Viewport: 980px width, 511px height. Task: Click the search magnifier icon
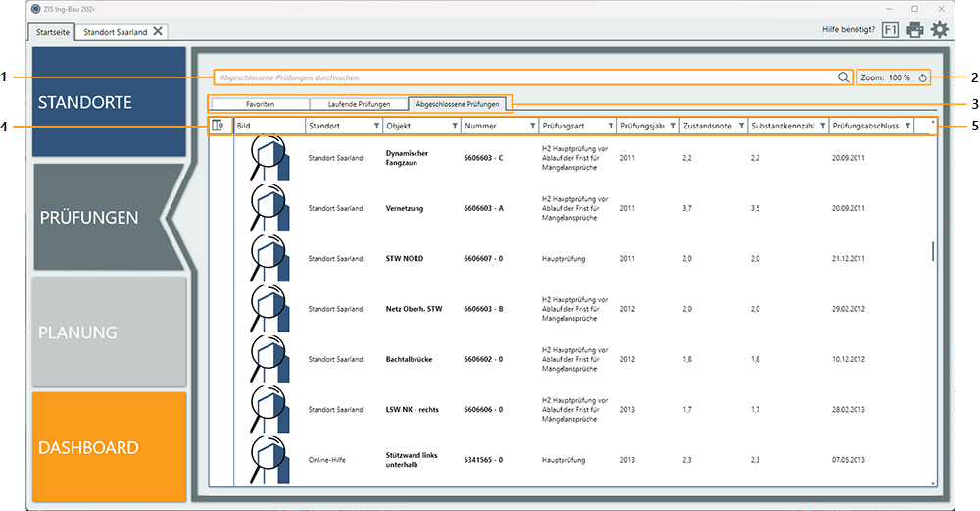tap(843, 77)
